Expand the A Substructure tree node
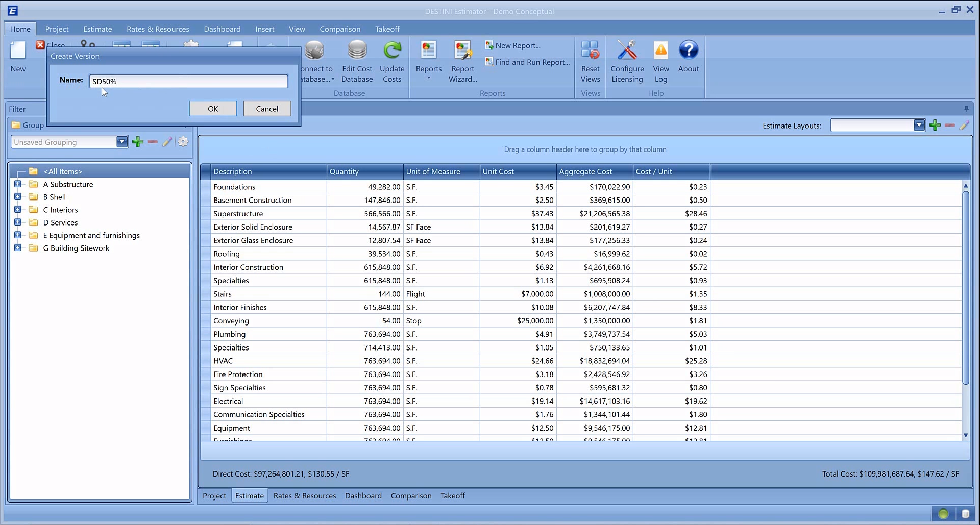 (x=18, y=184)
